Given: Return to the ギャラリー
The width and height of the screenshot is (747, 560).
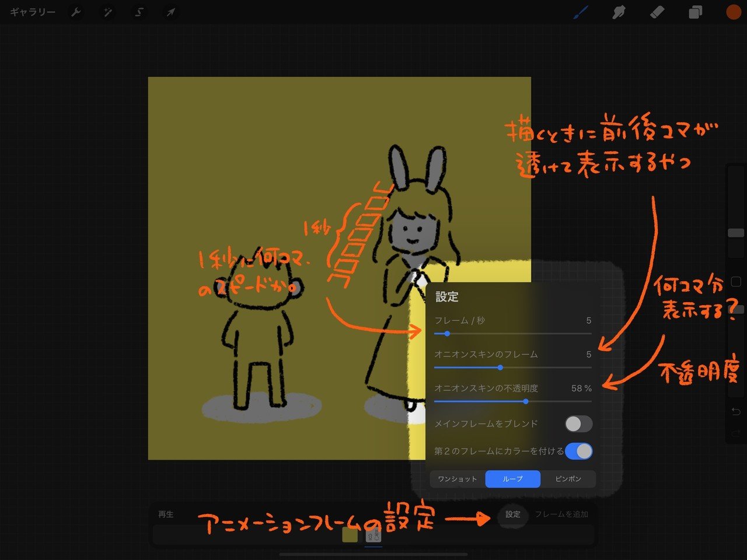Looking at the screenshot, I should (33, 11).
